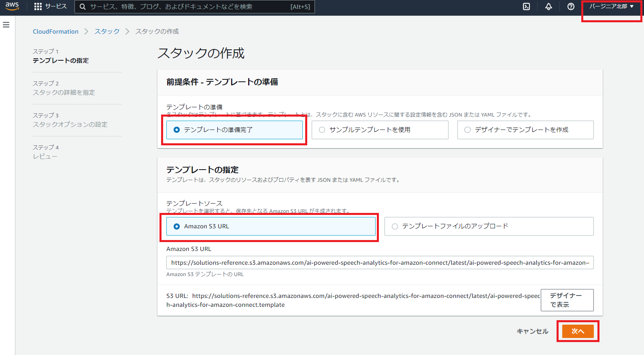Click the テンプレートの指定 section heading
Image resolution: width=644 pixels, height=355 pixels.
202,170
